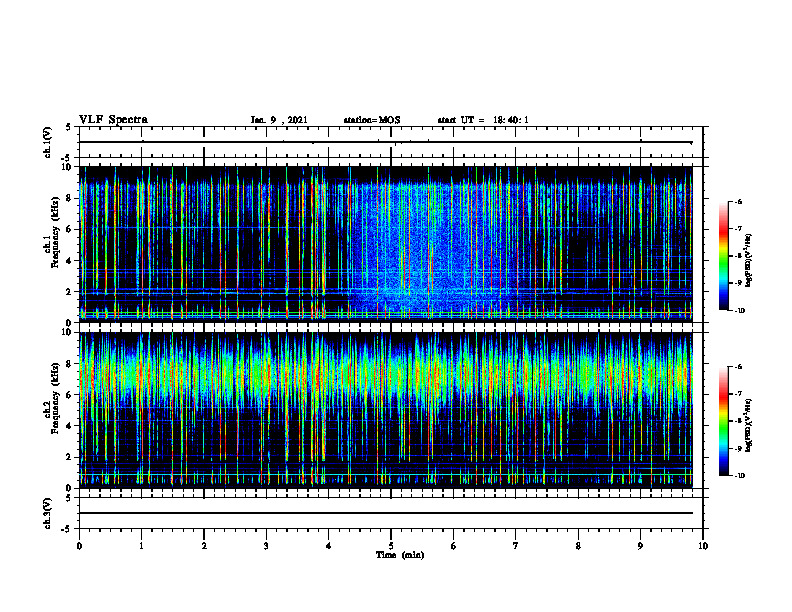Select the "Jan. 9 , 2021" date text

[x=279, y=120]
